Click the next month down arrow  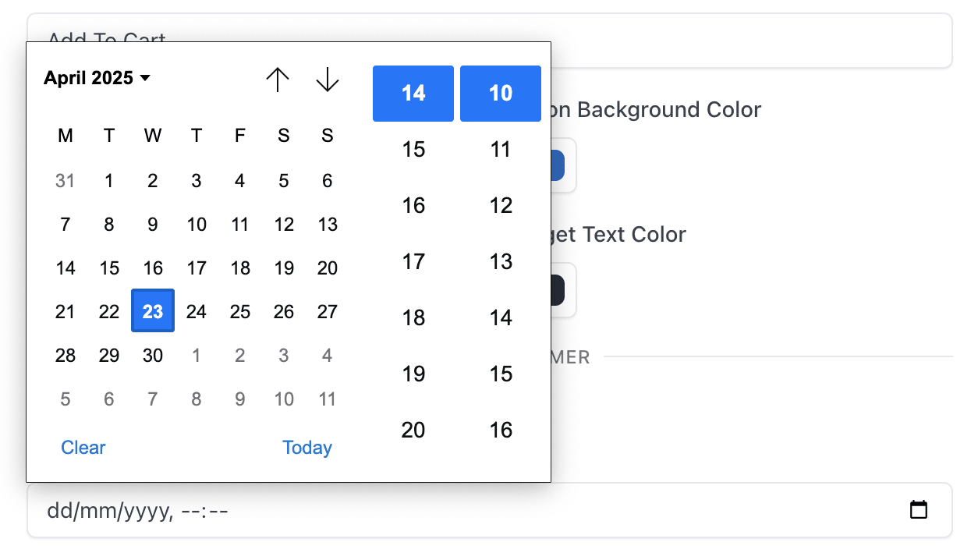(328, 80)
